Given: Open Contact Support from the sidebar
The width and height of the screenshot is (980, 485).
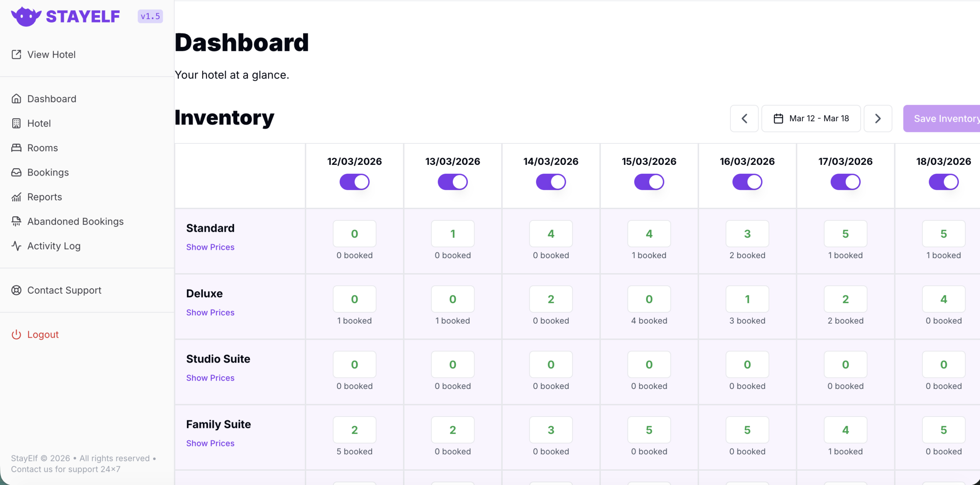Looking at the screenshot, I should point(64,290).
